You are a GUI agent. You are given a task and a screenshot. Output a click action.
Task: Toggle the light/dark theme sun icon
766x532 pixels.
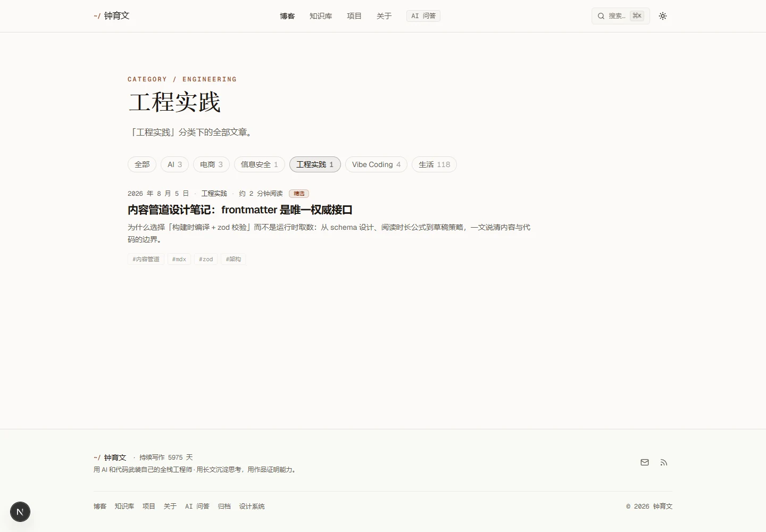click(663, 16)
